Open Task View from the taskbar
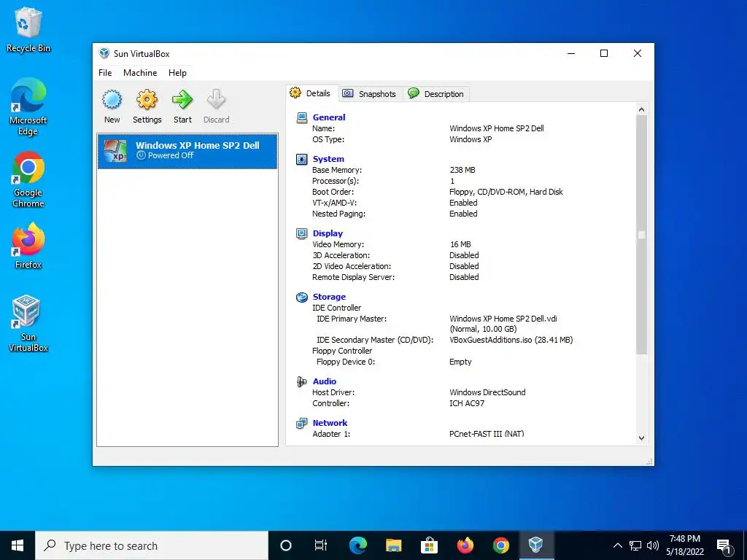This screenshot has height=560, width=747. click(x=321, y=545)
